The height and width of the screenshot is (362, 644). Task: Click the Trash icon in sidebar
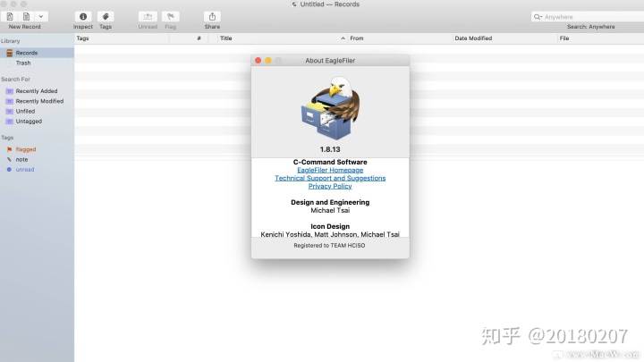pos(10,63)
